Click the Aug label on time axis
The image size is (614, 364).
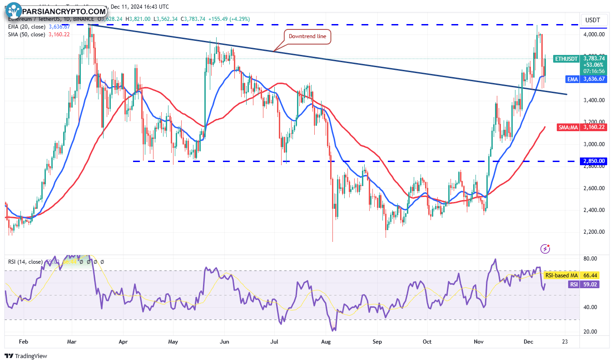point(326,342)
